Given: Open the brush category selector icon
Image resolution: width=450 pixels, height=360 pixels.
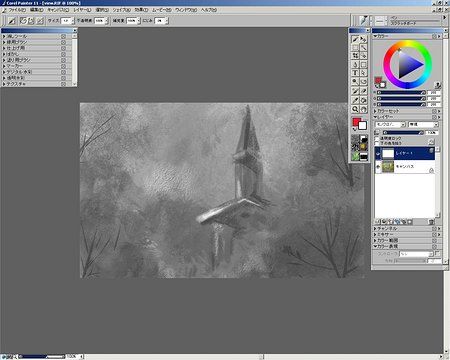Looking at the screenshot, I should 363,20.
